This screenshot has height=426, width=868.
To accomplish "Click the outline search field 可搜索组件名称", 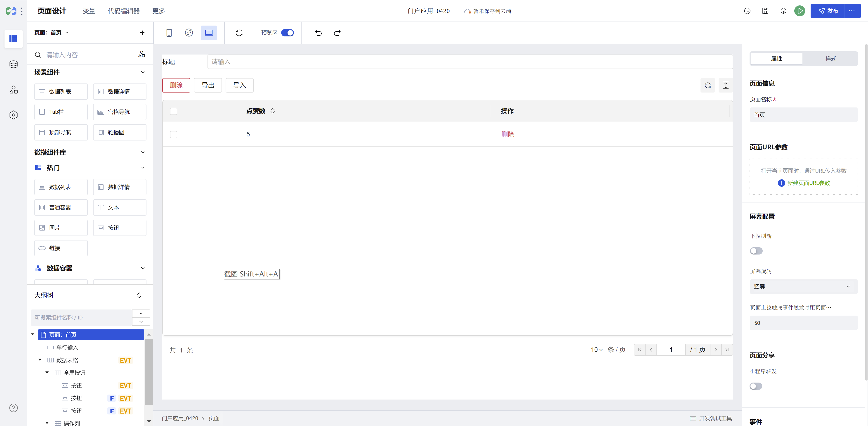I will [x=81, y=317].
